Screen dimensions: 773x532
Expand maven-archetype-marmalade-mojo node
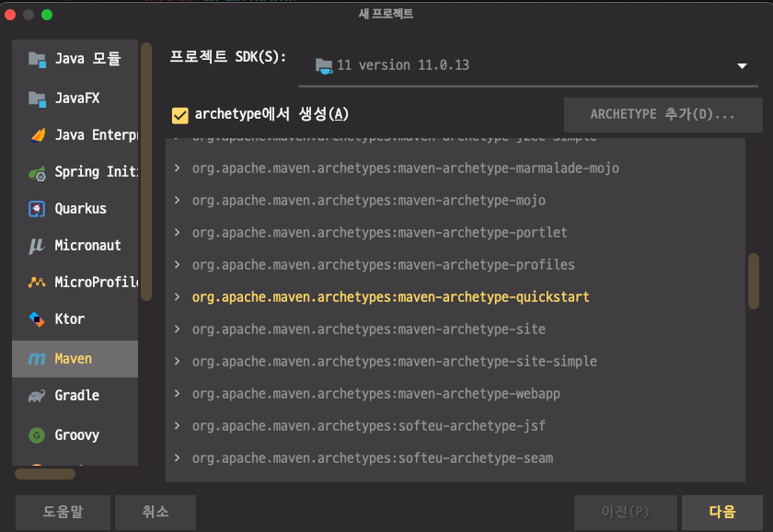pyautogui.click(x=177, y=168)
